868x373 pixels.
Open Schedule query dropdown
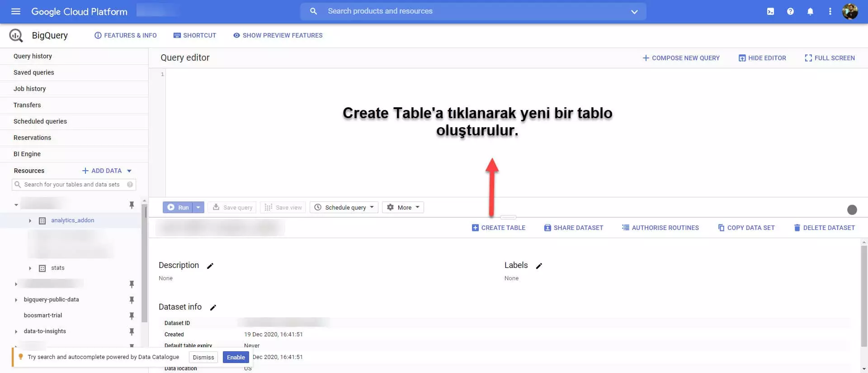[344, 207]
